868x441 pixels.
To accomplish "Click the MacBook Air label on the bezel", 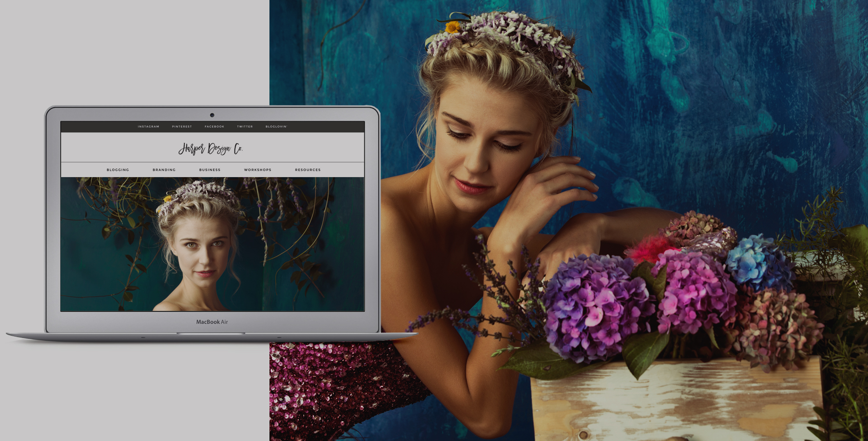I will tap(212, 322).
